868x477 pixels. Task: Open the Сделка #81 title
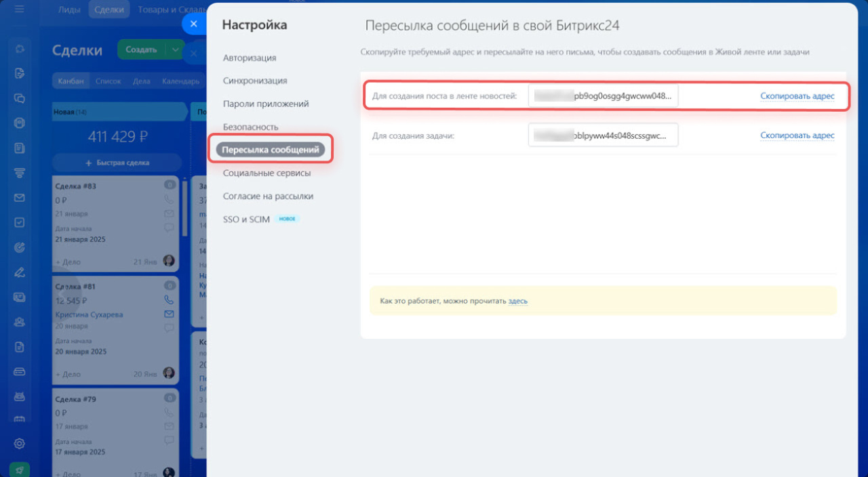75,287
